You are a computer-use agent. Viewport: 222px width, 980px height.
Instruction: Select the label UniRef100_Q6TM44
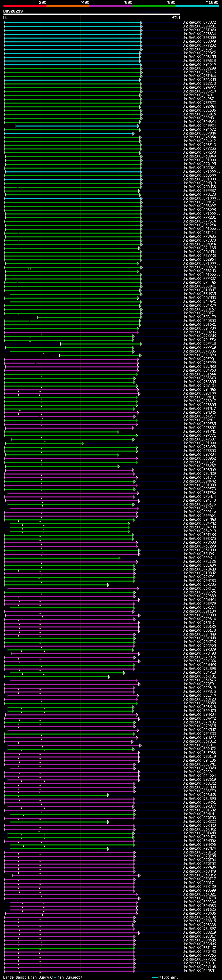coord(199,76)
